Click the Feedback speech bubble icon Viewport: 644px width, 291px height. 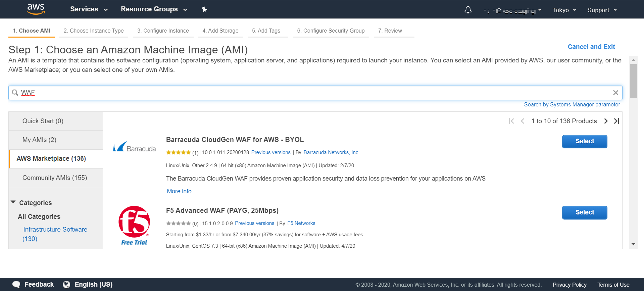[x=16, y=285]
